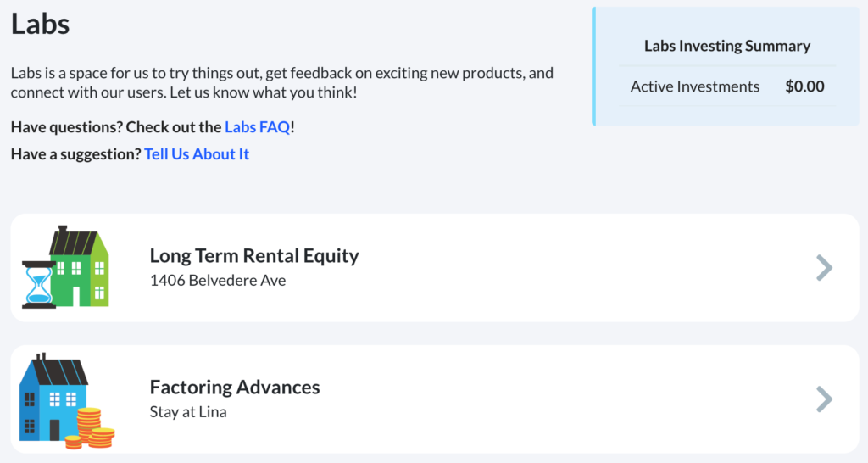Click the Active Investments label

(x=695, y=86)
